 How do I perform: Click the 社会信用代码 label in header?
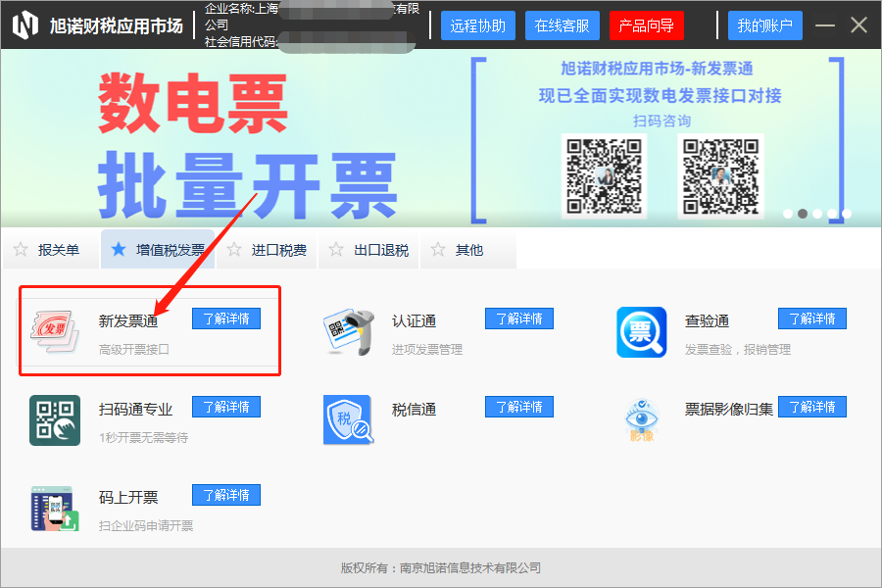coord(241,41)
